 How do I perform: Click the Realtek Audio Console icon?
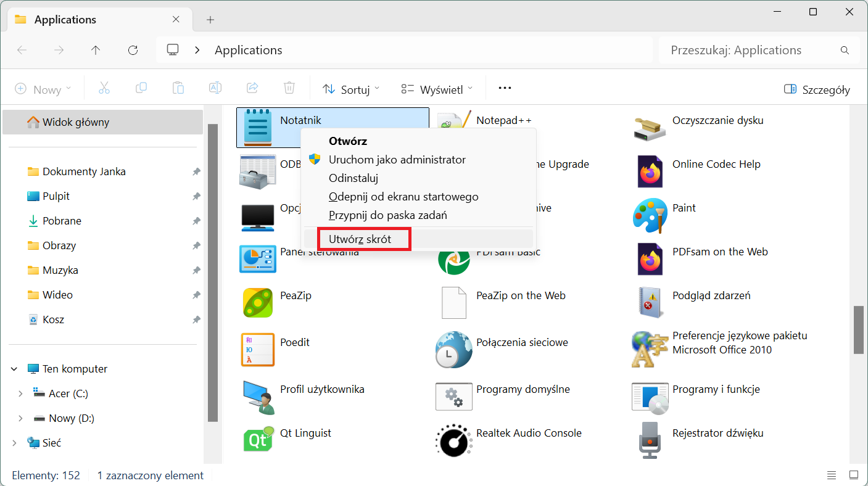point(453,440)
